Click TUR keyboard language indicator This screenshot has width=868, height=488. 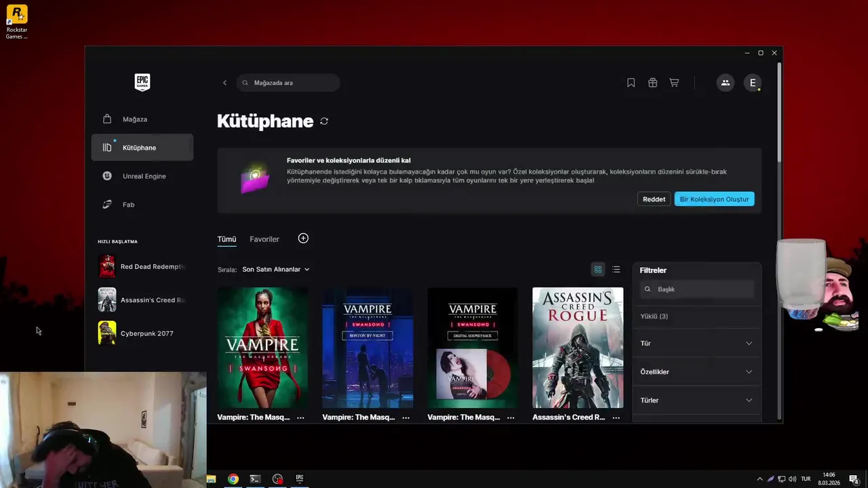pyautogui.click(x=806, y=479)
